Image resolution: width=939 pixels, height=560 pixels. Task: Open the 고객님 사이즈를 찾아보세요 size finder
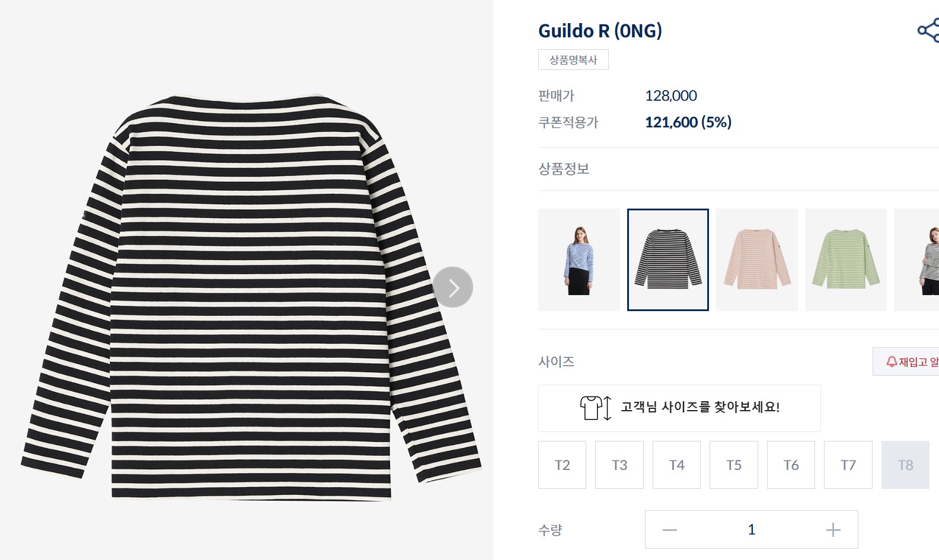(679, 408)
